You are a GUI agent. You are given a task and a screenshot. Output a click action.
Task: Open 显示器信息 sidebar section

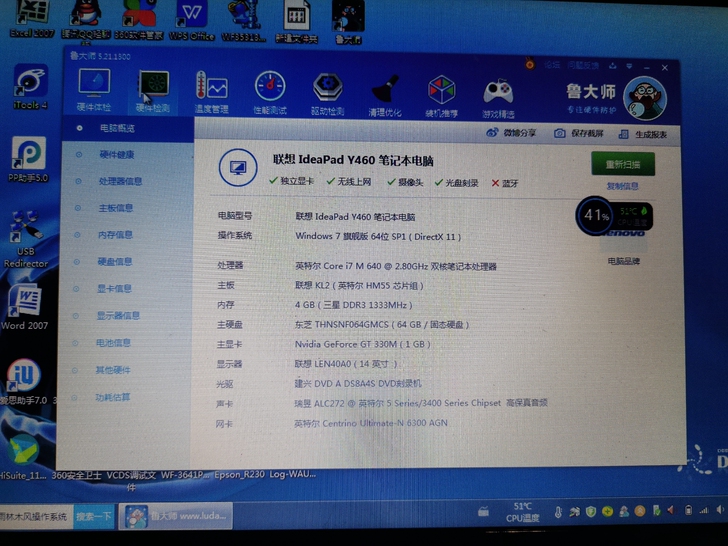118,316
